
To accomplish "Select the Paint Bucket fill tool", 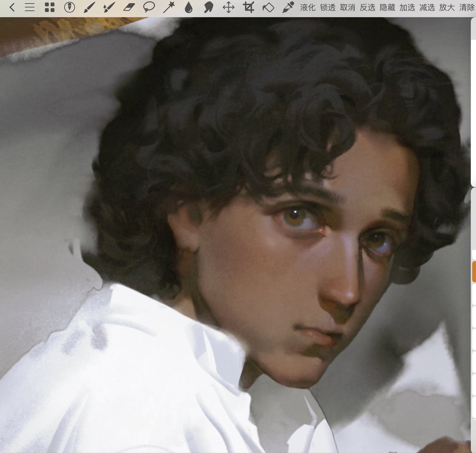I will click(268, 7).
